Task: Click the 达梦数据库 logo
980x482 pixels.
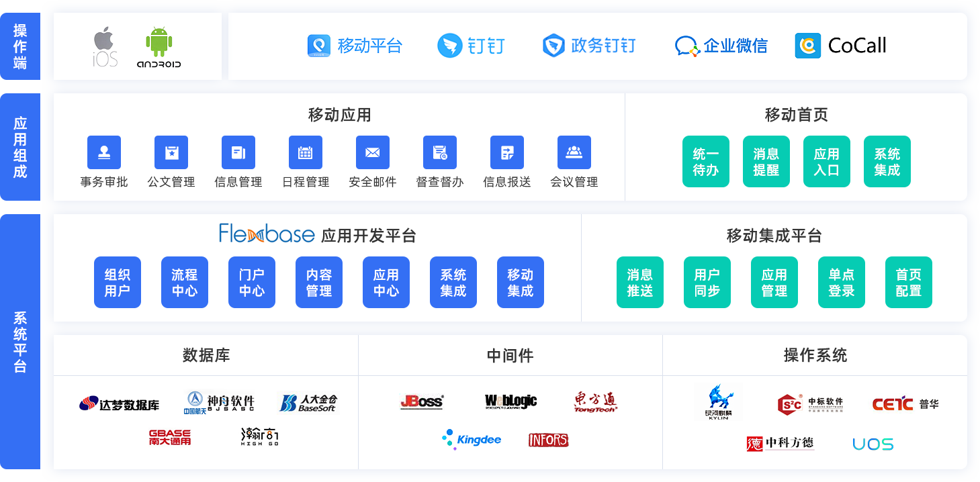Action: 120,404
